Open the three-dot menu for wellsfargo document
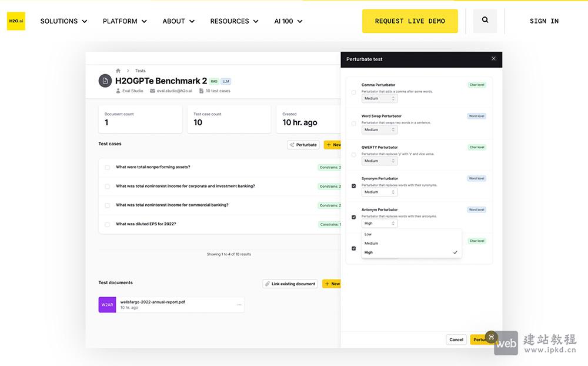Screen dimensions: 588x366 coord(239,305)
